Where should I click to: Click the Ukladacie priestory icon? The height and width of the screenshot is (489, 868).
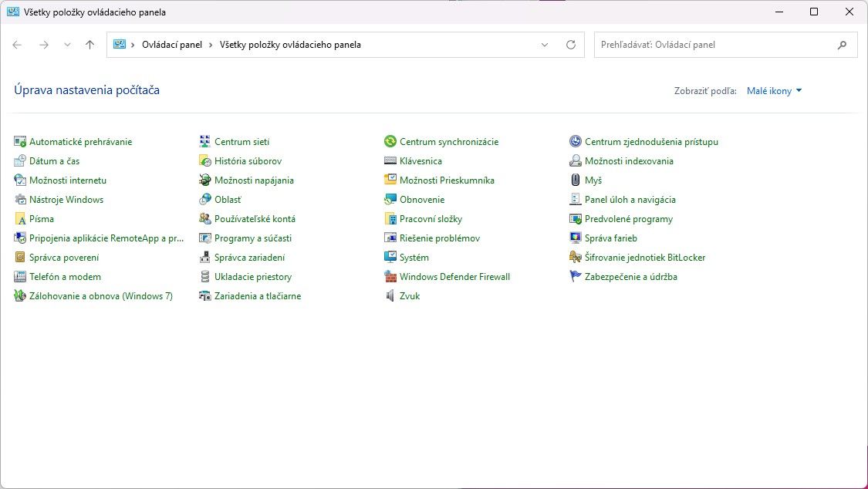[204, 277]
